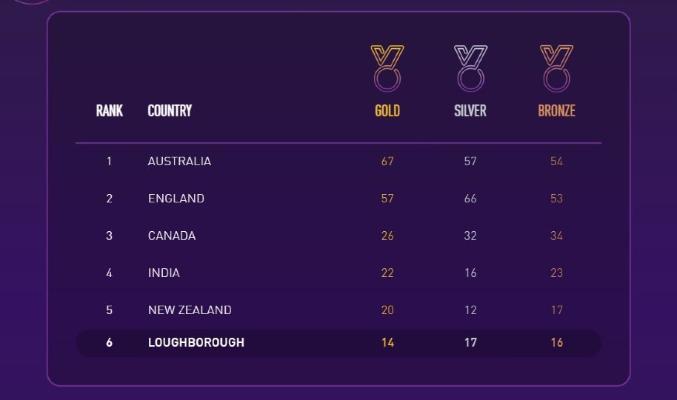Click the silver medal icon
The image size is (677, 400).
470,66
